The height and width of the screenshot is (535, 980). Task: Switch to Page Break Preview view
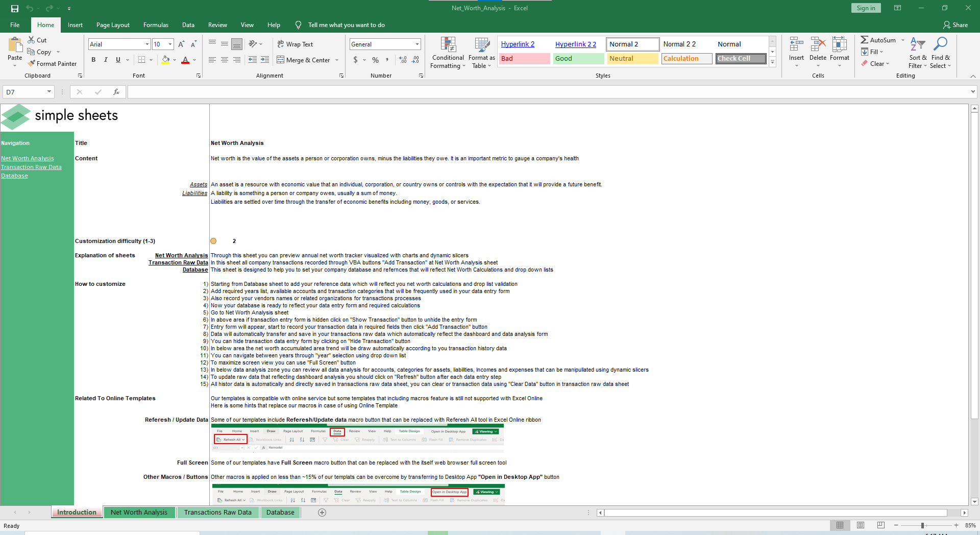point(881,525)
